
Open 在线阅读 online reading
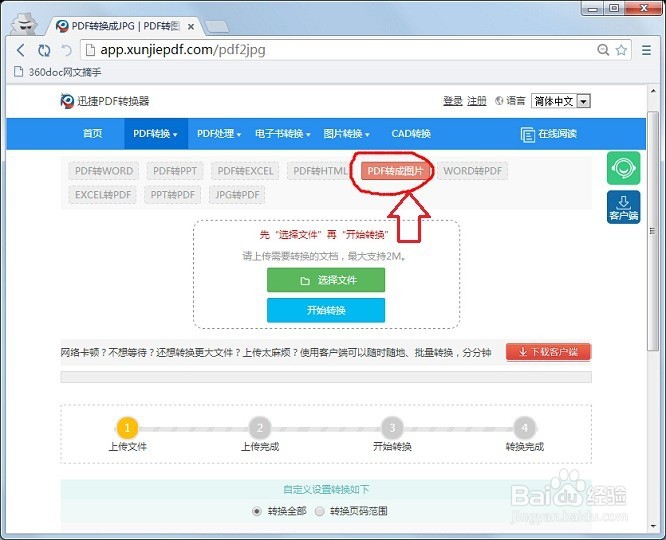click(x=548, y=134)
